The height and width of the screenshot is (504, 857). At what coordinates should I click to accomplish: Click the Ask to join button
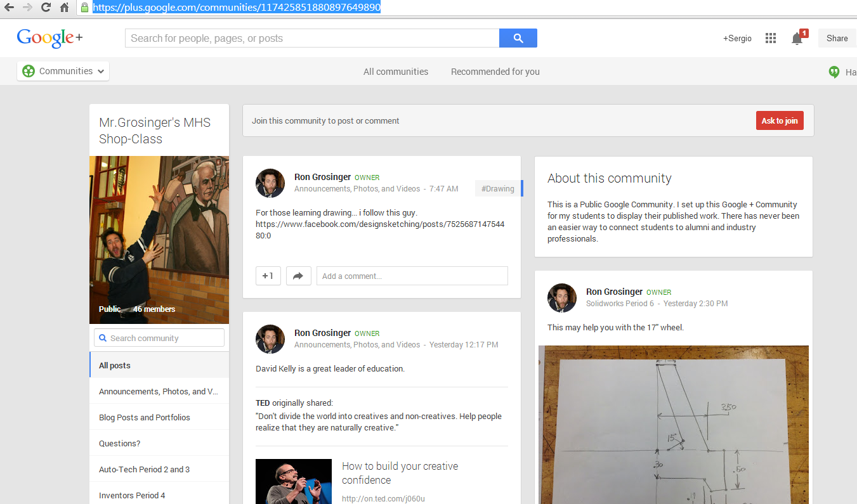(x=780, y=120)
